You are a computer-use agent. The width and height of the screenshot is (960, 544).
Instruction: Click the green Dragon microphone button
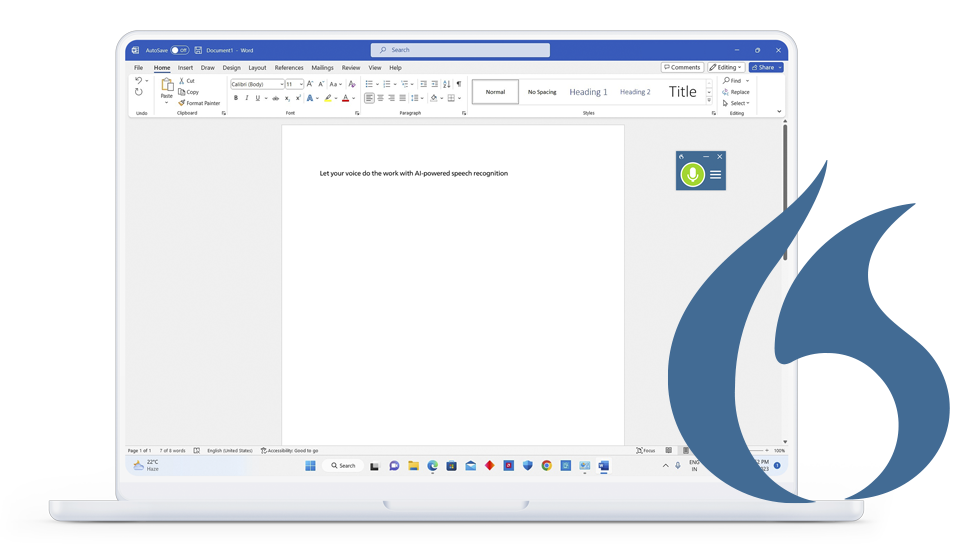[x=693, y=174]
